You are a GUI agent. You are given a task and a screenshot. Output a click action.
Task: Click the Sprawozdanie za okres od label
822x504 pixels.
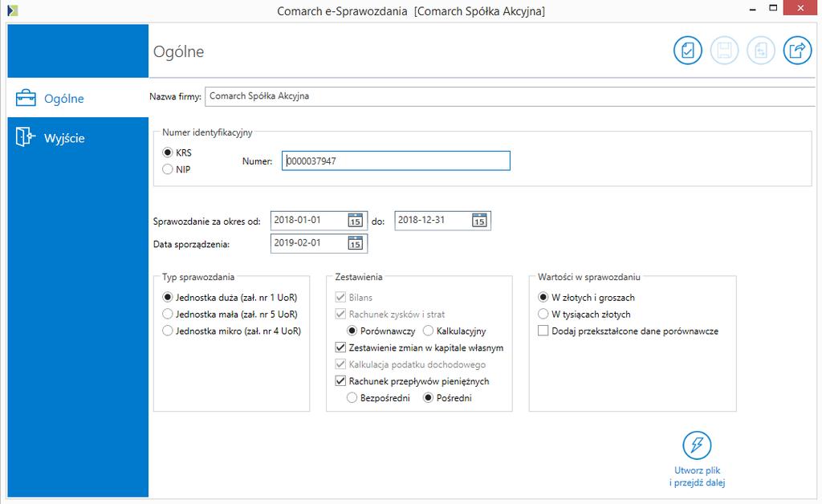[206, 222]
